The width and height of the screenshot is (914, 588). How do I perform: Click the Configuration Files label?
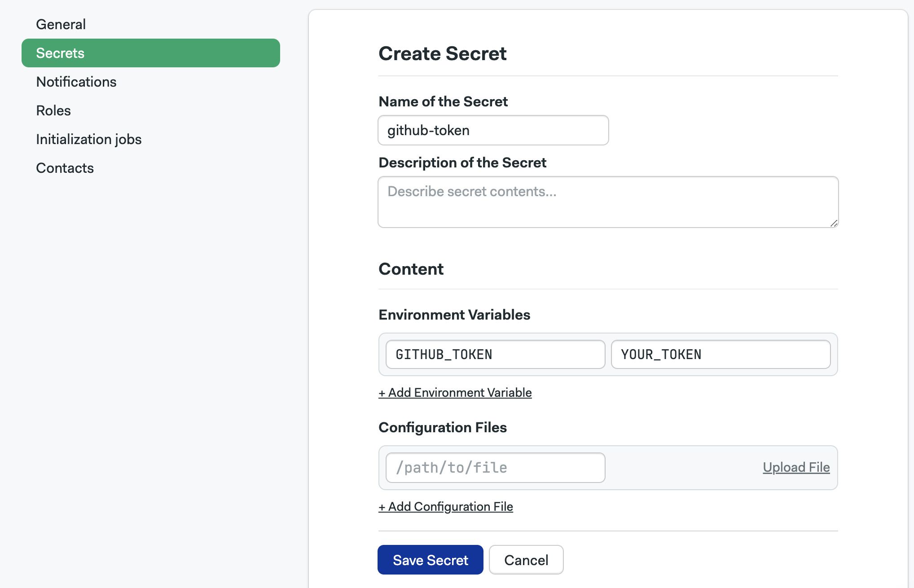pos(443,427)
